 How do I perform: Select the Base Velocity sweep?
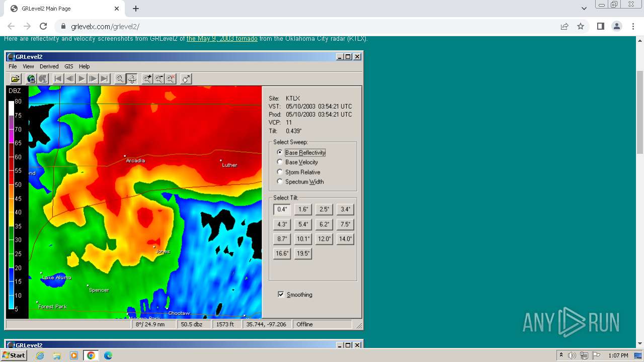coord(298,162)
